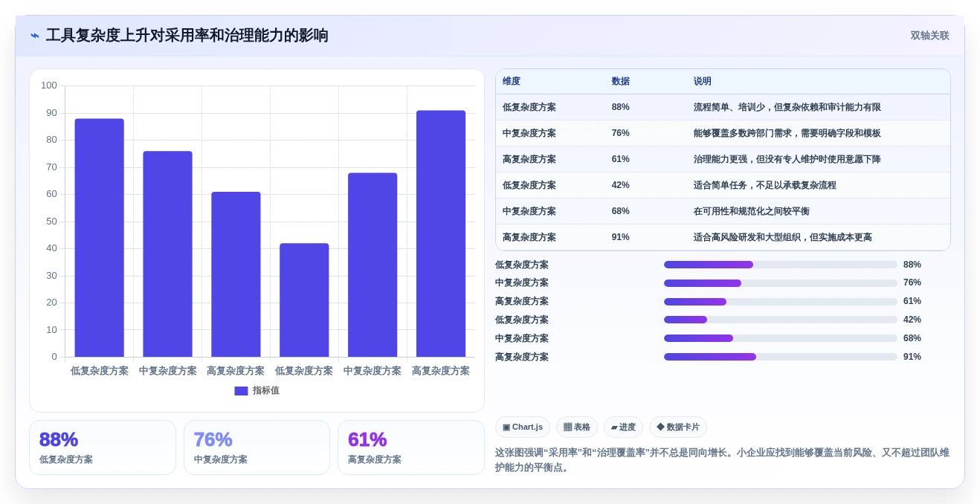Click the progress bar showing 88%
The height and width of the screenshot is (504, 980).
coord(781,265)
